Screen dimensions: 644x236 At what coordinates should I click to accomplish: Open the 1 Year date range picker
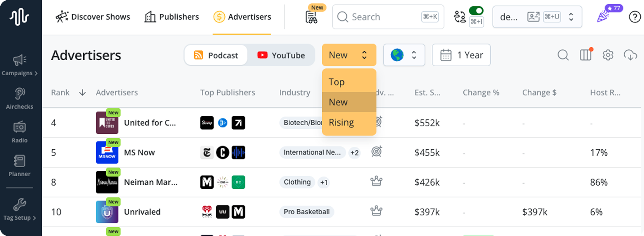coord(461,55)
